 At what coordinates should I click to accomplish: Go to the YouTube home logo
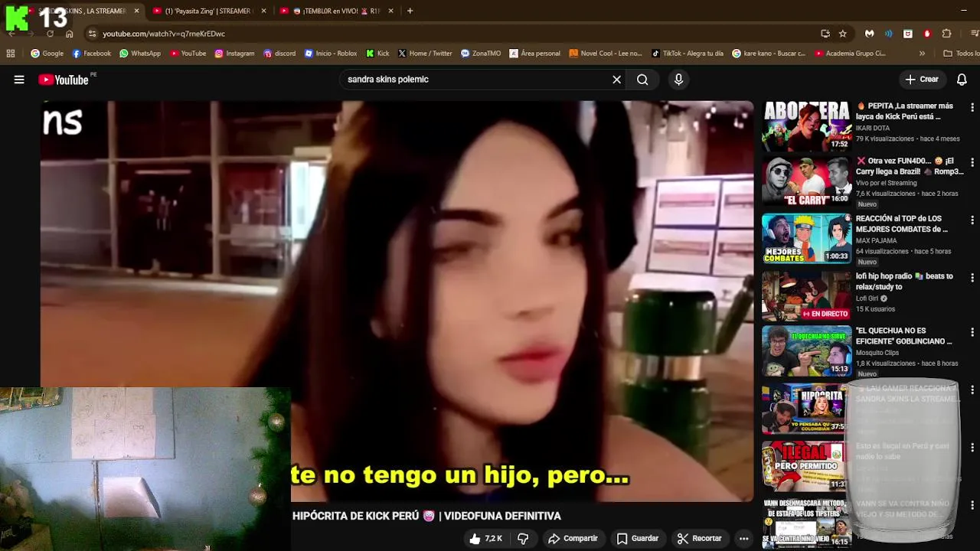[x=64, y=80]
